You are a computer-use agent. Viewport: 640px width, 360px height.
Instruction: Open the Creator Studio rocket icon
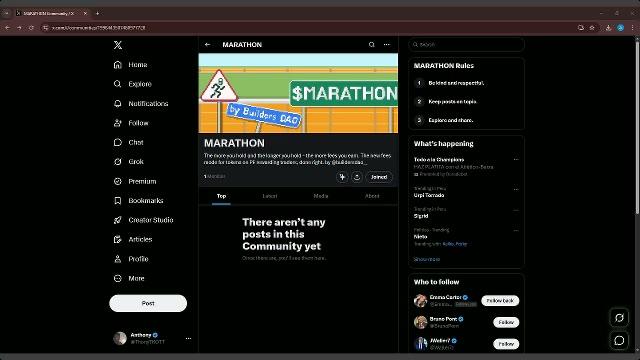[118, 220]
